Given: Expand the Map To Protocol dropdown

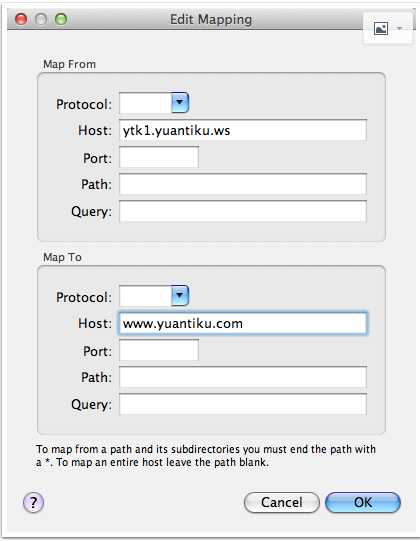Looking at the screenshot, I should pos(180,295).
